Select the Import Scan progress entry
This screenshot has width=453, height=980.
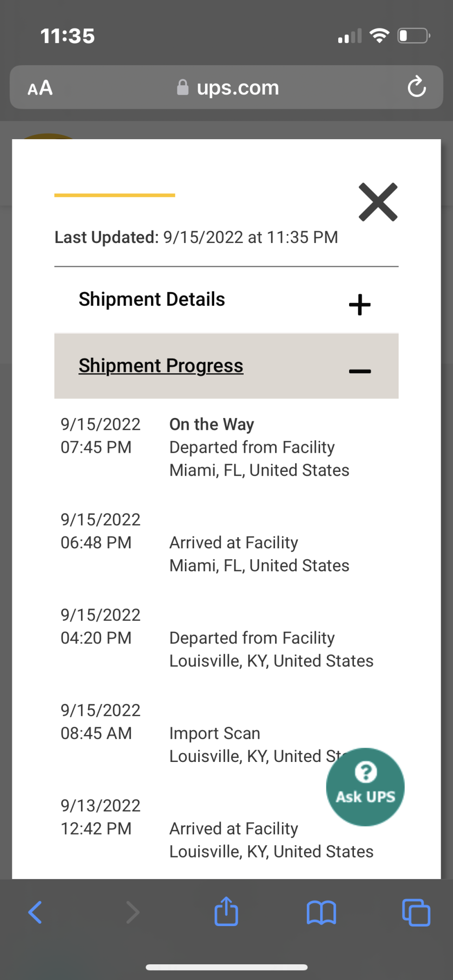(215, 733)
